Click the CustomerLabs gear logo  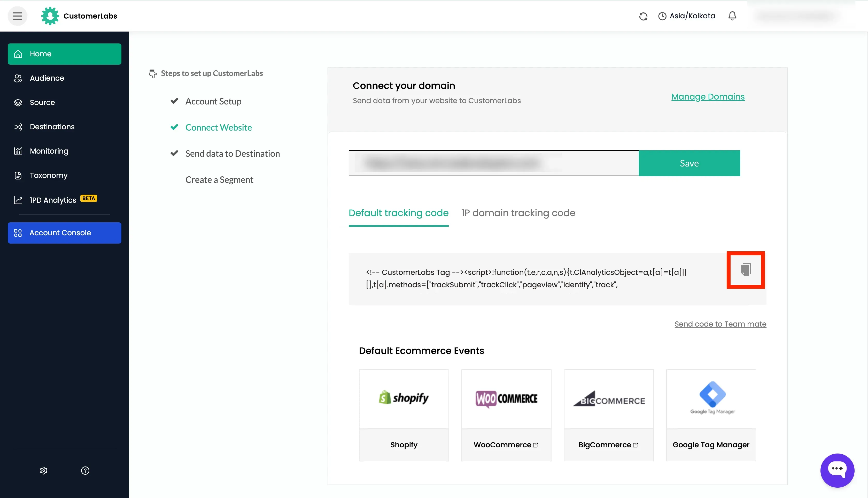pyautogui.click(x=50, y=16)
